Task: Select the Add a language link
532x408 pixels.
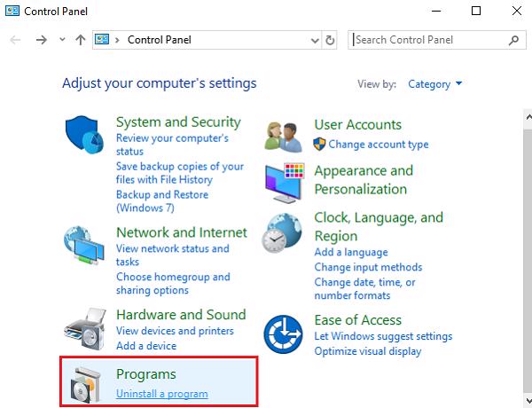Action: 350,253
